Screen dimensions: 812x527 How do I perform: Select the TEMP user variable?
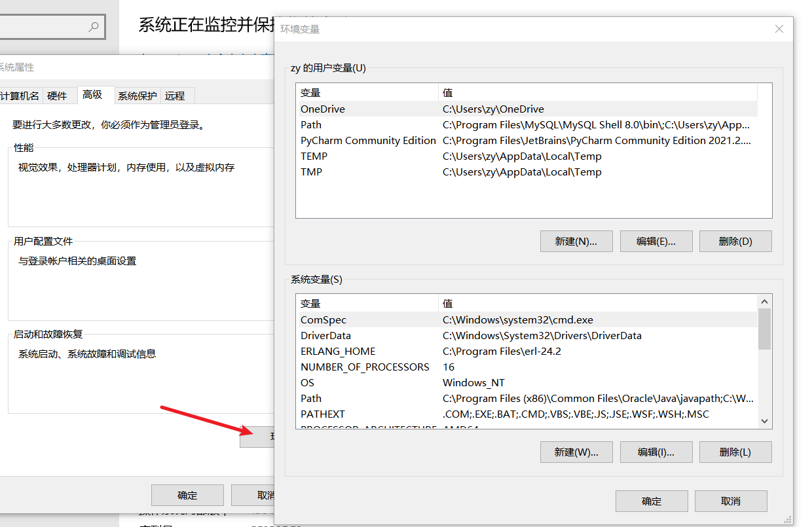click(x=526, y=156)
